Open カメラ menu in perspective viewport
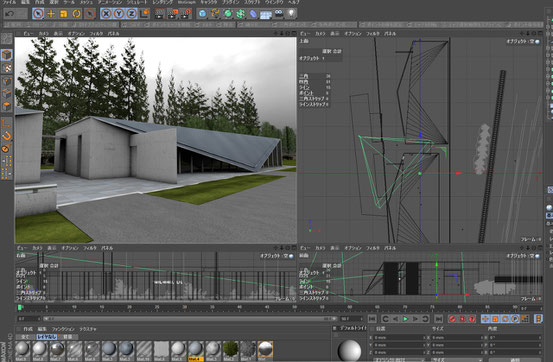Screen dimensions: 553x362 tap(43, 34)
